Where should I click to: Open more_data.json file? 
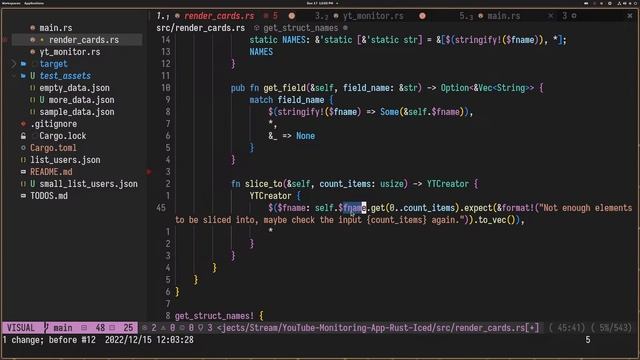coord(81,100)
